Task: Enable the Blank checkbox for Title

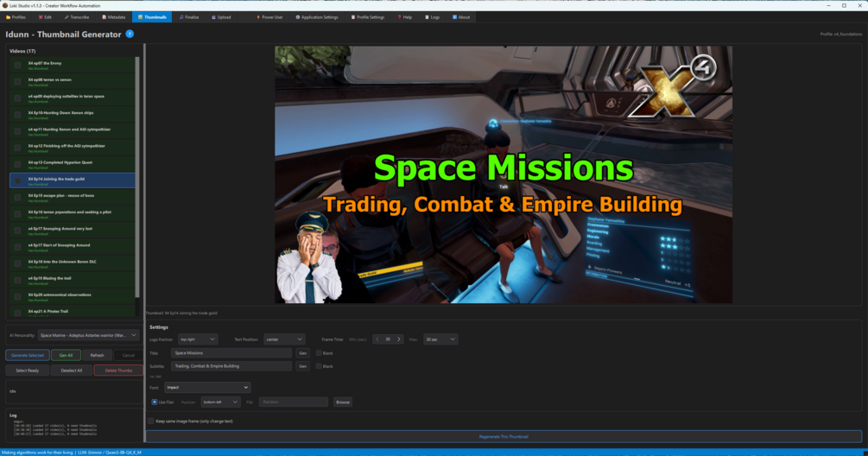Action: (319, 353)
